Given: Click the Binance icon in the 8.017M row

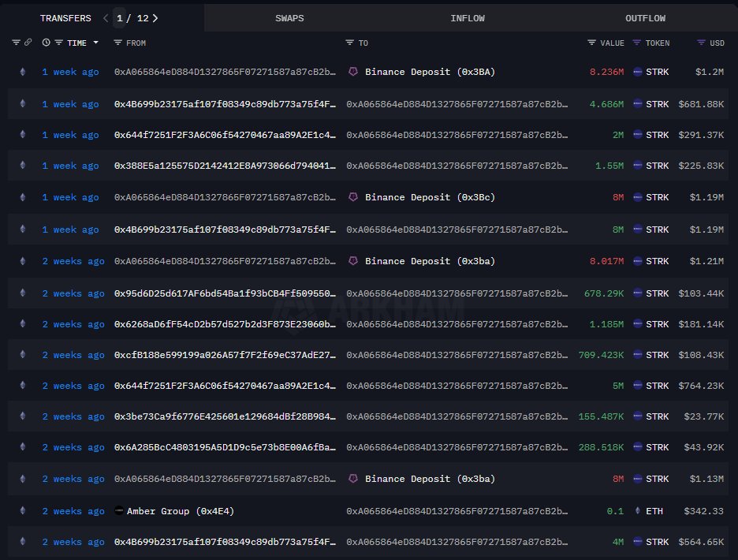Looking at the screenshot, I should point(353,261).
